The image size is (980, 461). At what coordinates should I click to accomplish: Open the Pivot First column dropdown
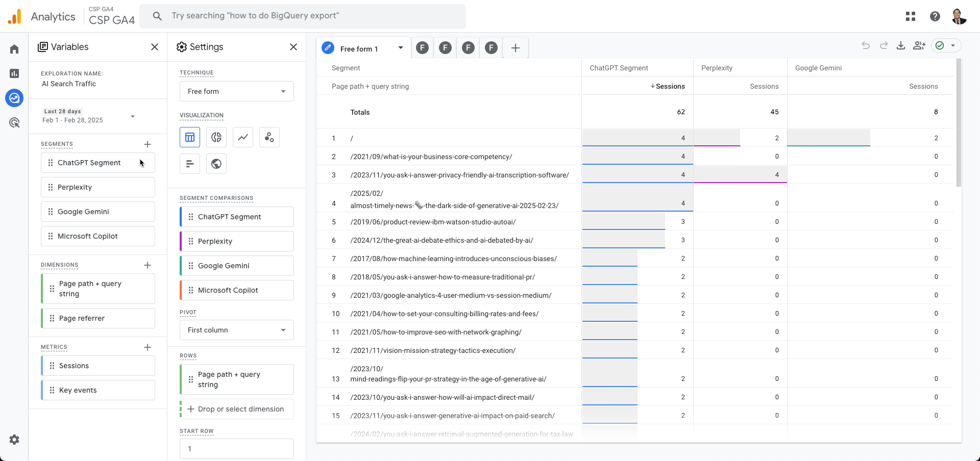pyautogui.click(x=237, y=330)
